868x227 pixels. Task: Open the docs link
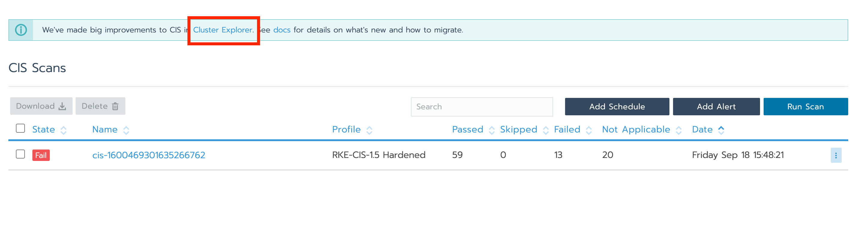[x=282, y=30]
